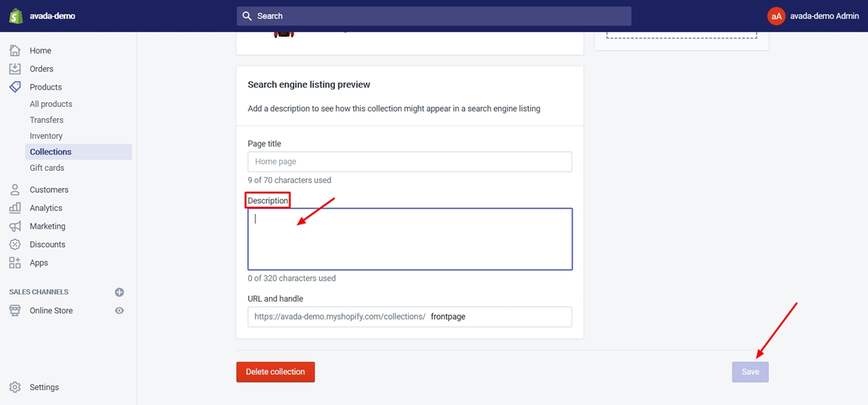Open Marketing section

[47, 226]
